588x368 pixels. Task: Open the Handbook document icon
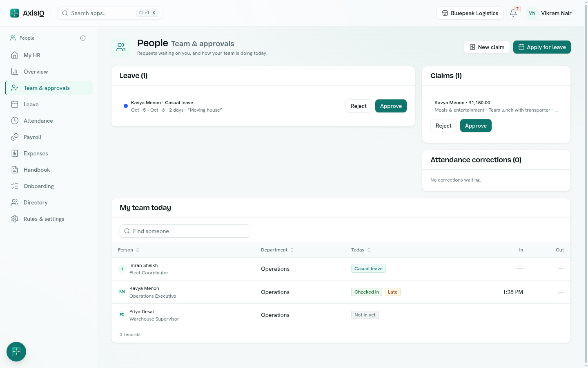(x=15, y=170)
